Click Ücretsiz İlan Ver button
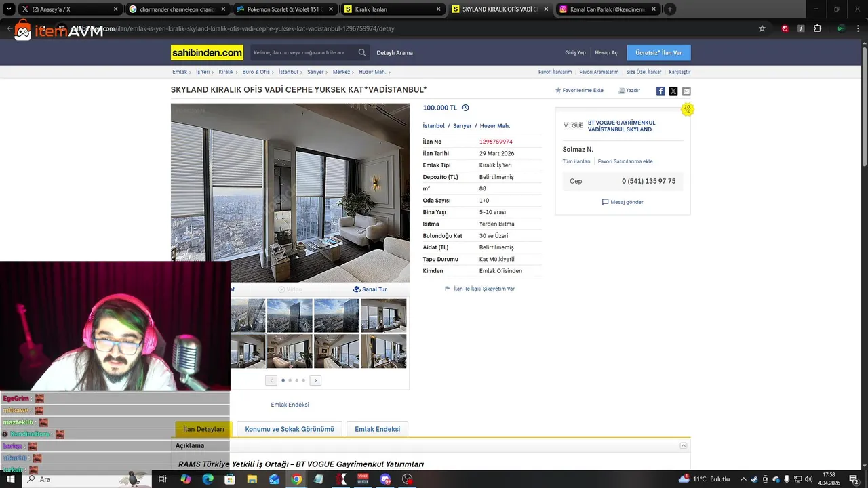This screenshot has height=488, width=868. (x=658, y=52)
